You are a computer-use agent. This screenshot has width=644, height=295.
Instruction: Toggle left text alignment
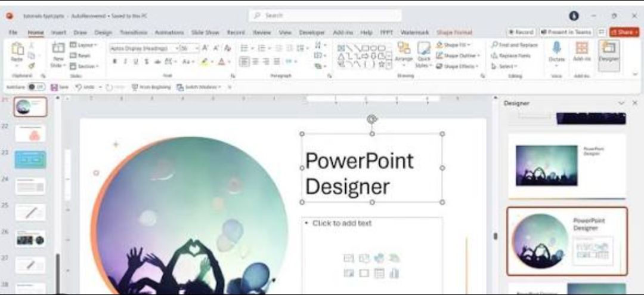[x=244, y=62]
